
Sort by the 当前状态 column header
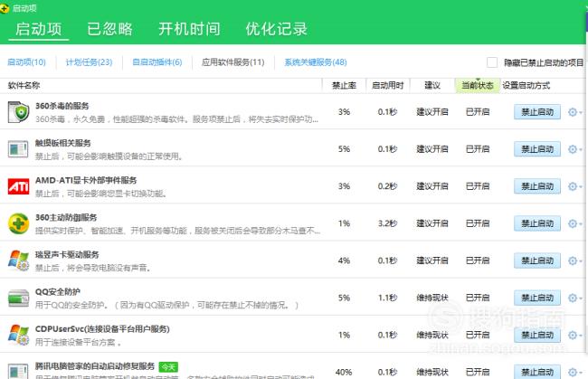(x=478, y=85)
